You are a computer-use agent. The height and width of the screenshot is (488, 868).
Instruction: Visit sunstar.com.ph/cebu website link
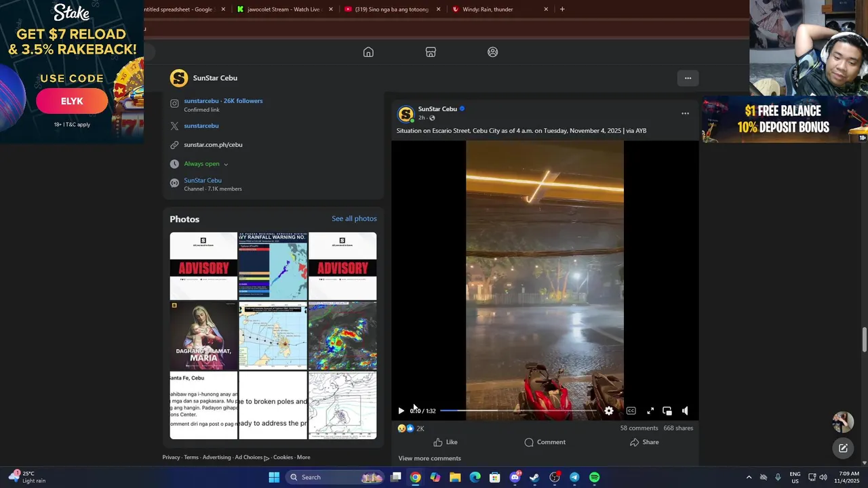coord(213,144)
